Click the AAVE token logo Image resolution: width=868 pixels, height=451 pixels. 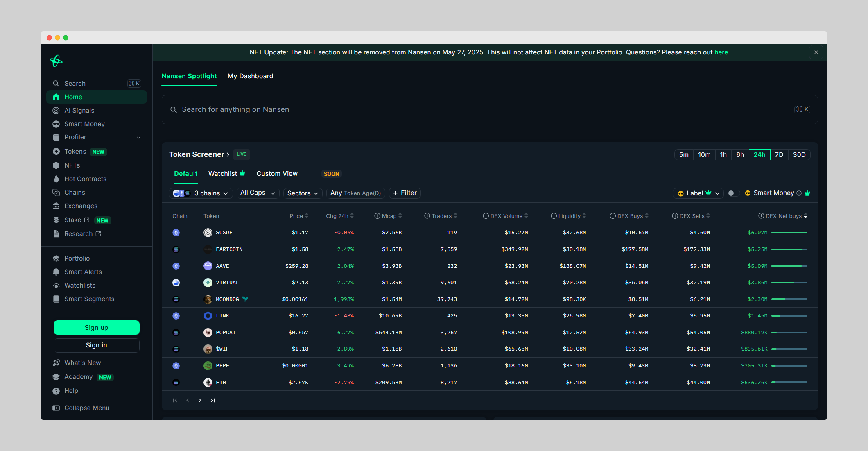tap(208, 266)
